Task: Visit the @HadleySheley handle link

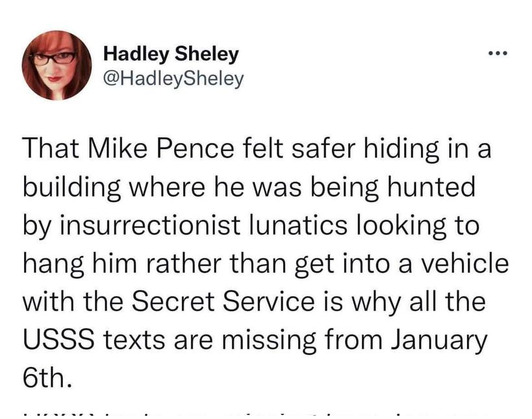Action: [x=173, y=79]
